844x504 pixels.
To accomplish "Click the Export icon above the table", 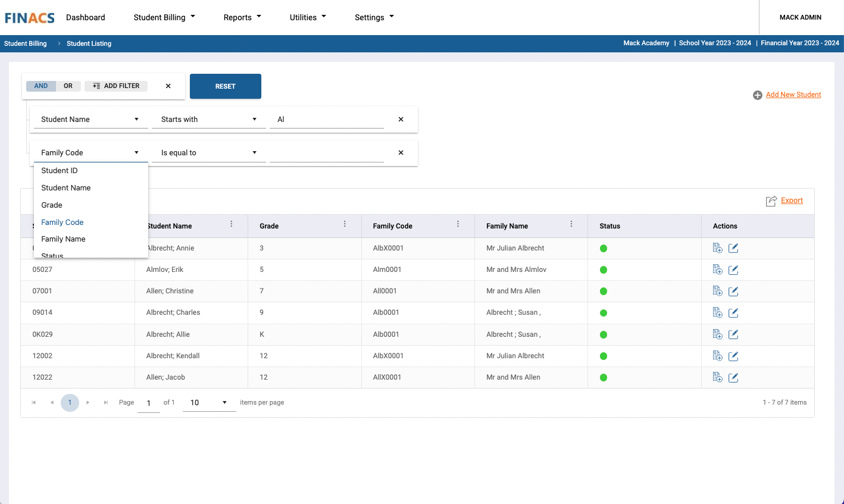I will (771, 201).
